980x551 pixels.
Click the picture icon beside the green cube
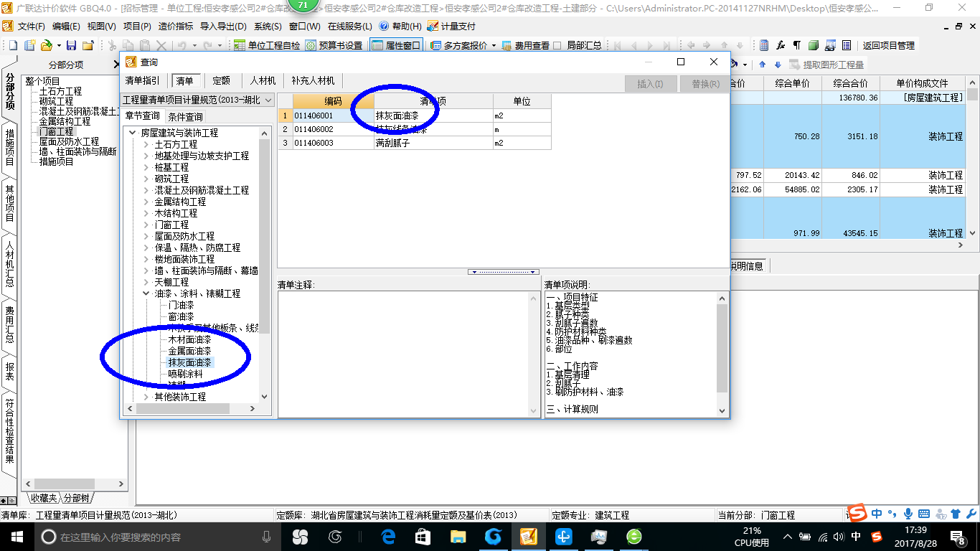pyautogui.click(x=830, y=45)
